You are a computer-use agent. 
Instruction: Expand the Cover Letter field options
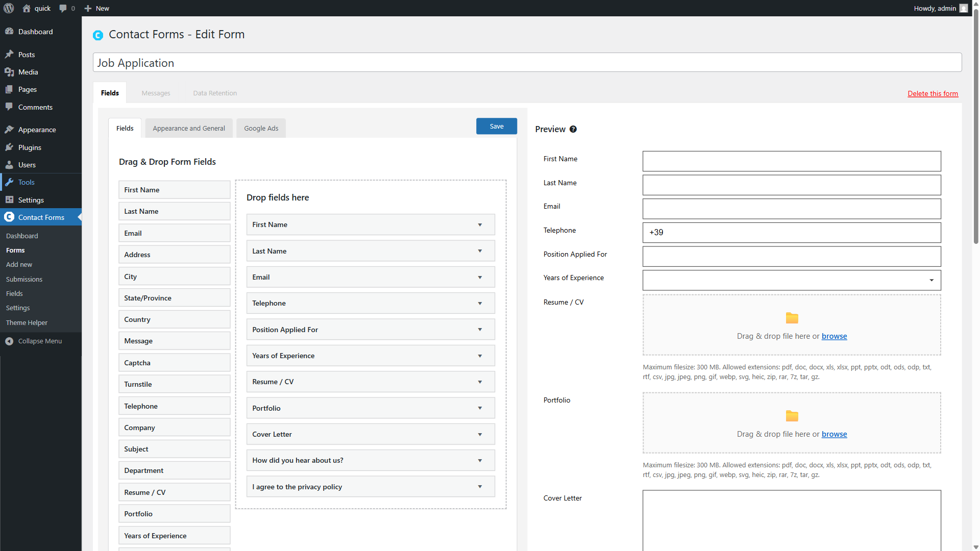(480, 435)
